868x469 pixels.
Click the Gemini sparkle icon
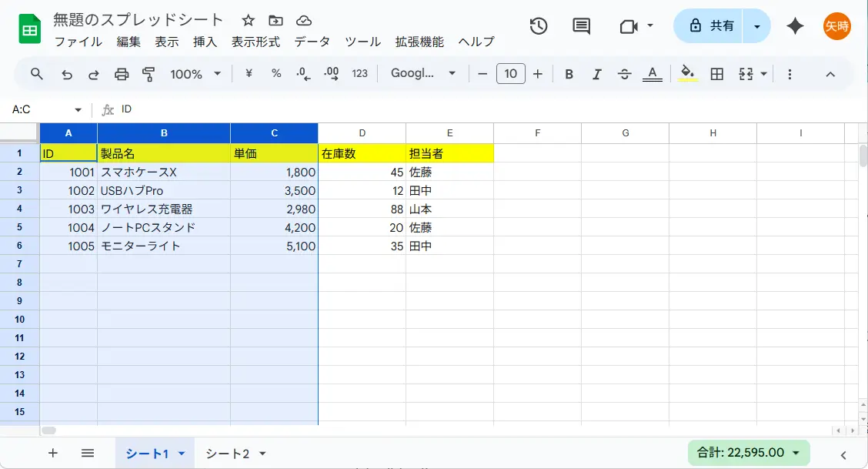(x=795, y=26)
